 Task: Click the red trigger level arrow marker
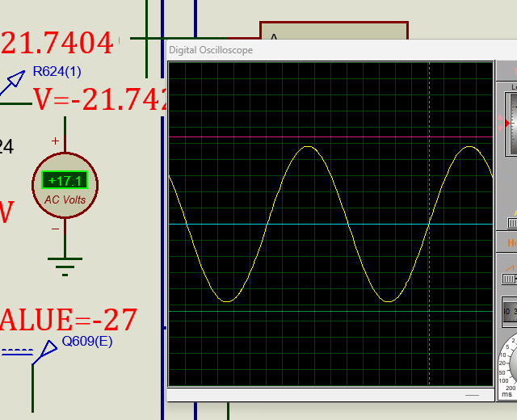click(x=507, y=123)
